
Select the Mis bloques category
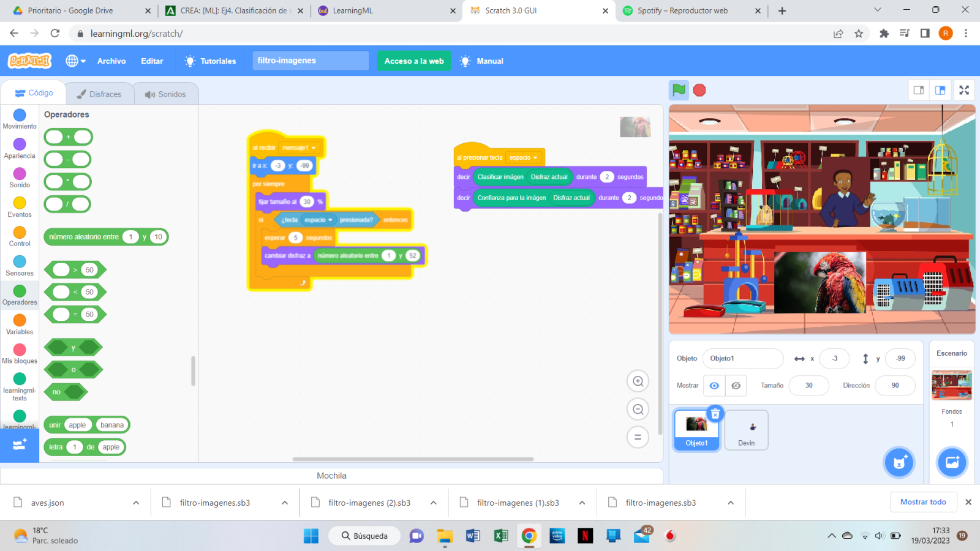20,354
